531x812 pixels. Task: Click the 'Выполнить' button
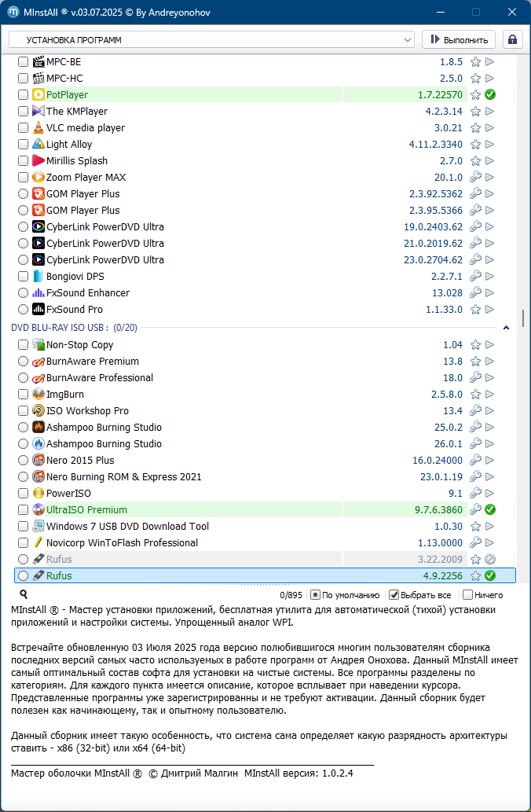[459, 40]
